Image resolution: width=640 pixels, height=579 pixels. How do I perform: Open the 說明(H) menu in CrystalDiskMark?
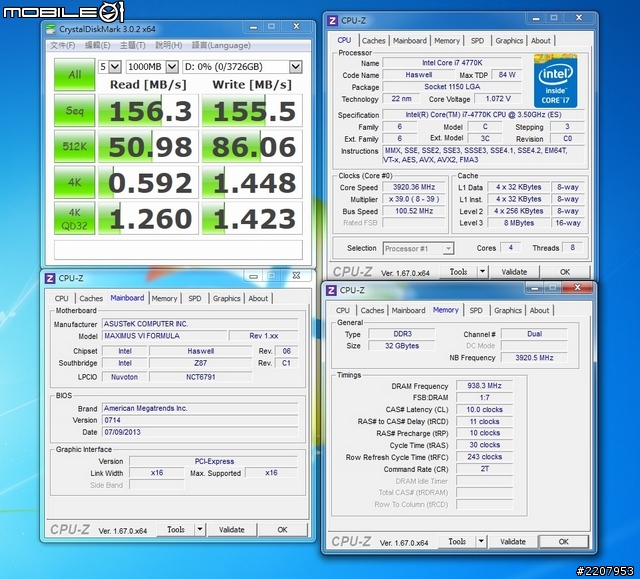[169, 45]
